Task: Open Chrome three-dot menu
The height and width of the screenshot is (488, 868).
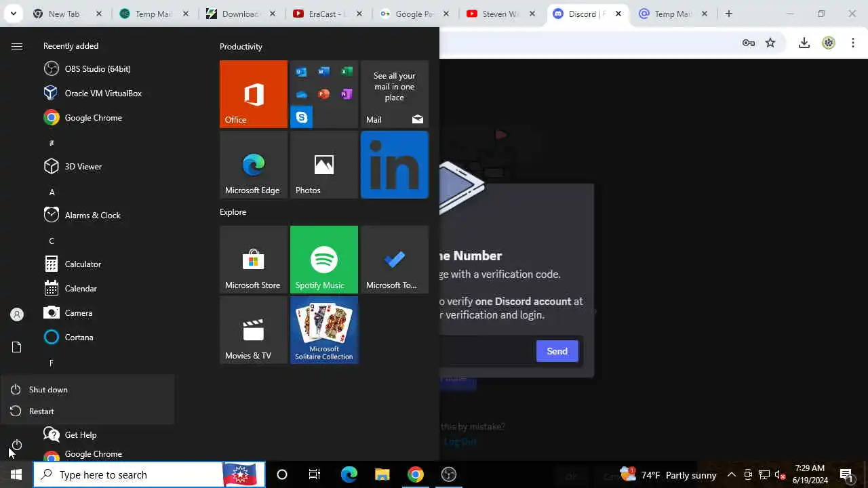Action: [853, 43]
